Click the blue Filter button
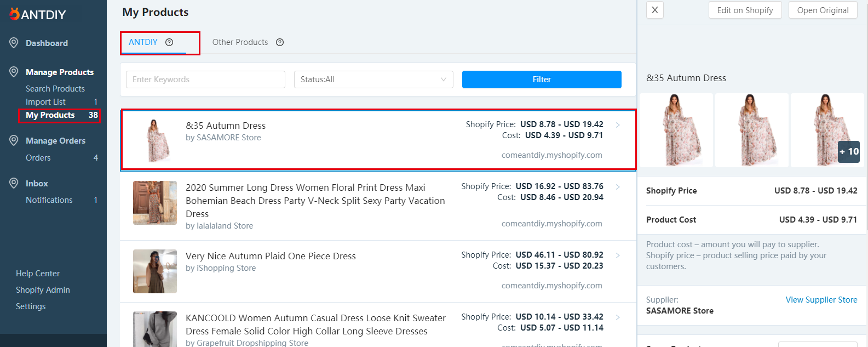This screenshot has height=347, width=868. [x=542, y=79]
